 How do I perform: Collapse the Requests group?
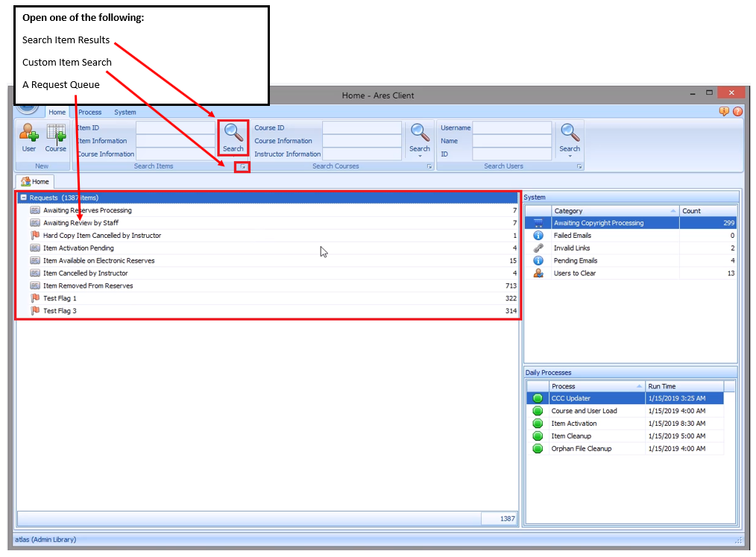pyautogui.click(x=24, y=198)
